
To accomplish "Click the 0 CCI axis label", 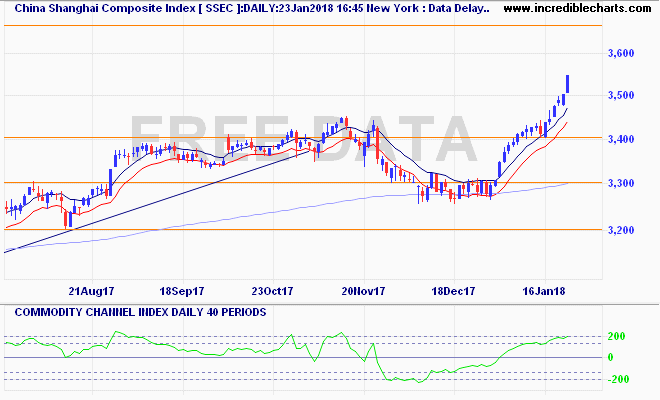I will pos(611,357).
